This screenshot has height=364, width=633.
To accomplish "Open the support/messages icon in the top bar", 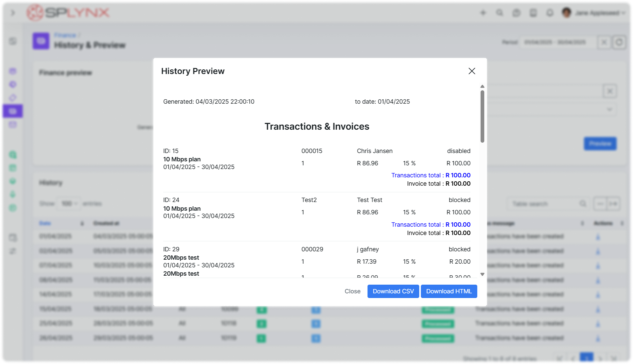I will pos(517,13).
